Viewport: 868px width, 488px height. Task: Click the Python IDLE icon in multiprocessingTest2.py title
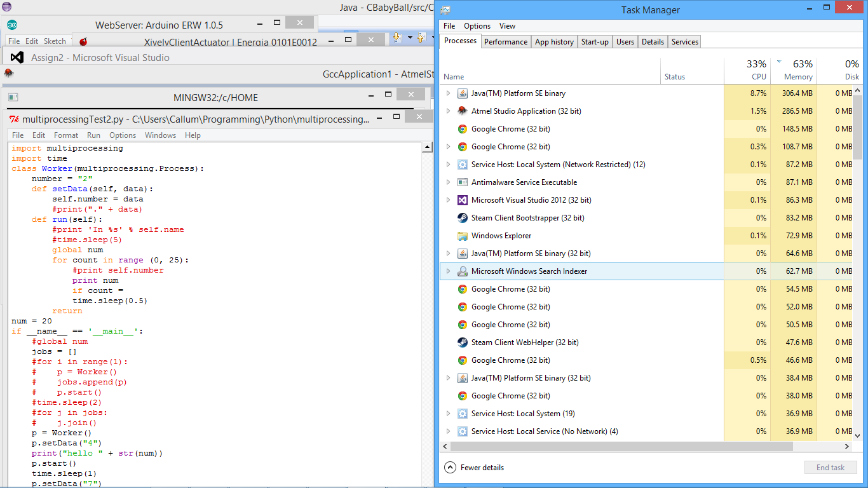coord(14,119)
